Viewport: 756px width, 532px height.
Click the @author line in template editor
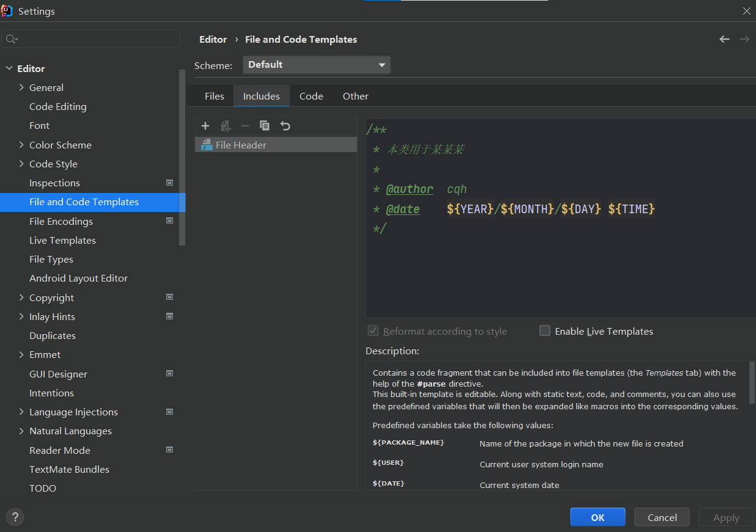click(420, 189)
